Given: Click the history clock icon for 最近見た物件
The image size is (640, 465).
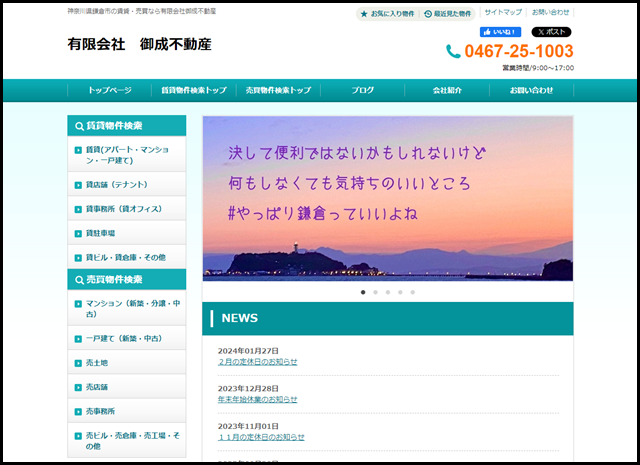Looking at the screenshot, I should coord(428,14).
